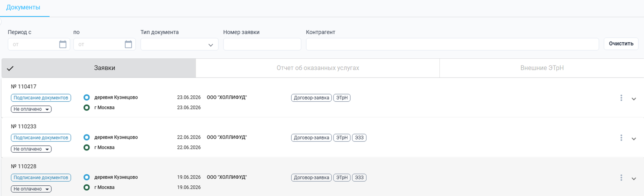The height and width of the screenshot is (196, 644).
Task: Open the Тип документа dropdown
Action: click(x=180, y=44)
